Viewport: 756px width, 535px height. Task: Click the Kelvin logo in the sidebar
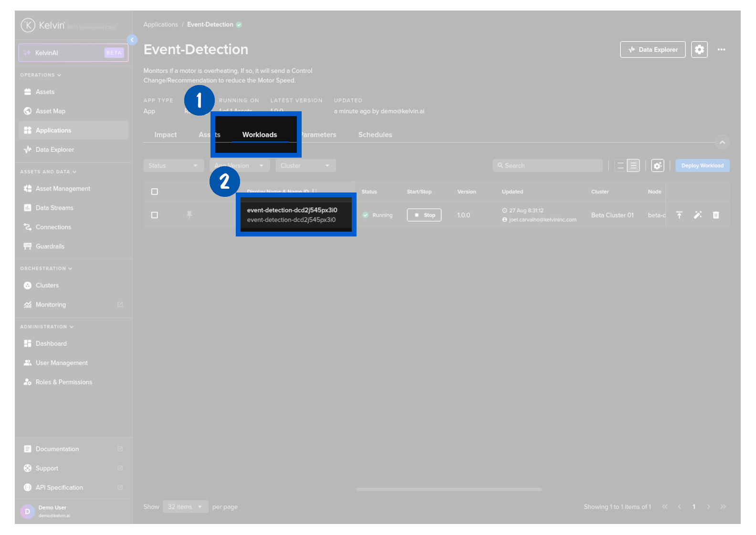(43, 25)
